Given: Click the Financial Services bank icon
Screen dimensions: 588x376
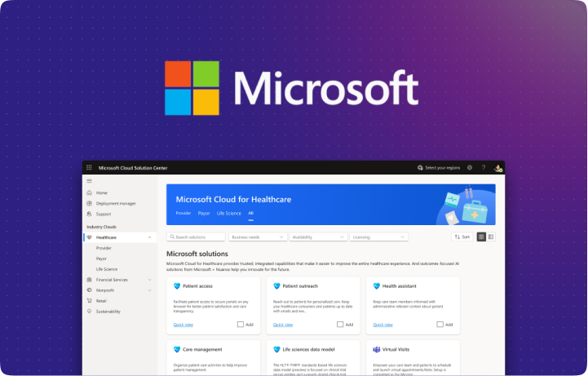Looking at the screenshot, I should [89, 280].
